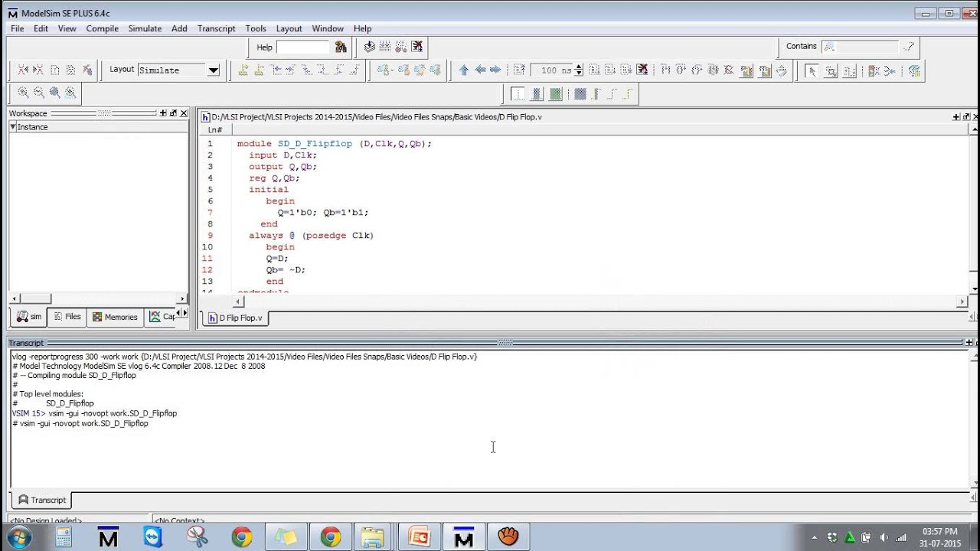
Task: Click the white wave format icon
Action: (518, 94)
